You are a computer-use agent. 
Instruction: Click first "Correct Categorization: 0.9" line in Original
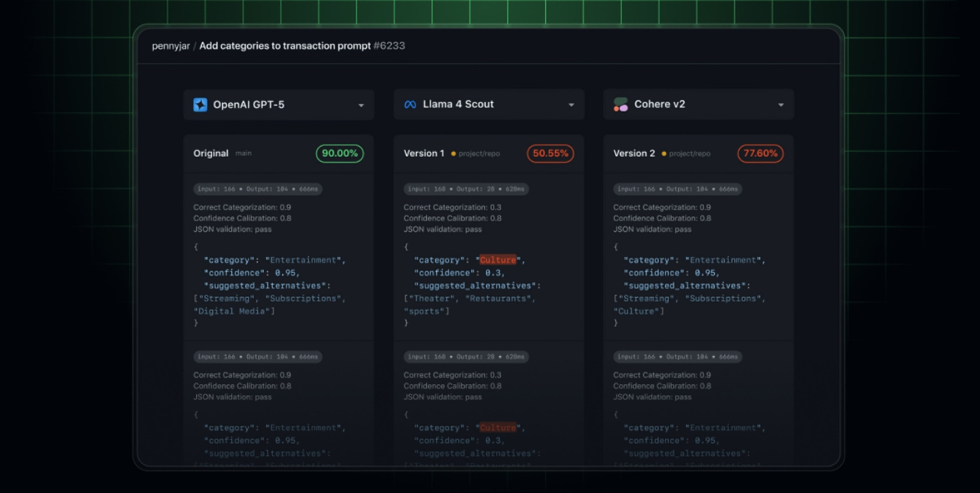pyautogui.click(x=242, y=207)
